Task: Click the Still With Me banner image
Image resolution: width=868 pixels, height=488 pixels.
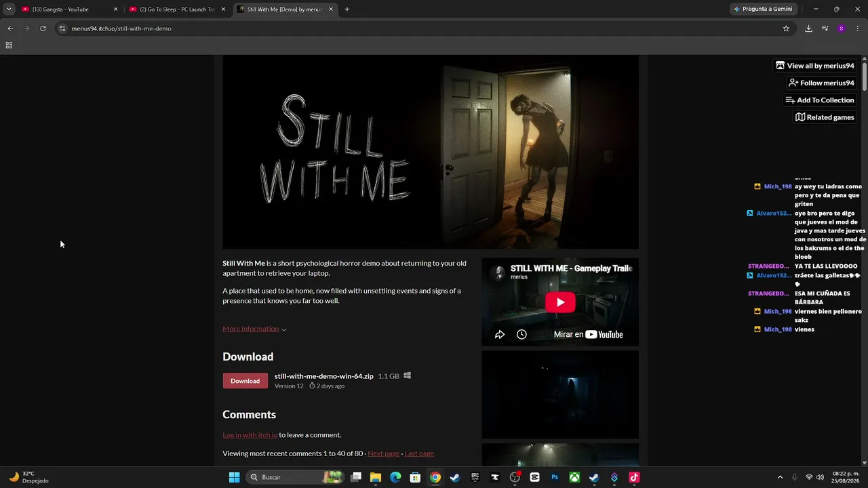Action: [x=431, y=152]
